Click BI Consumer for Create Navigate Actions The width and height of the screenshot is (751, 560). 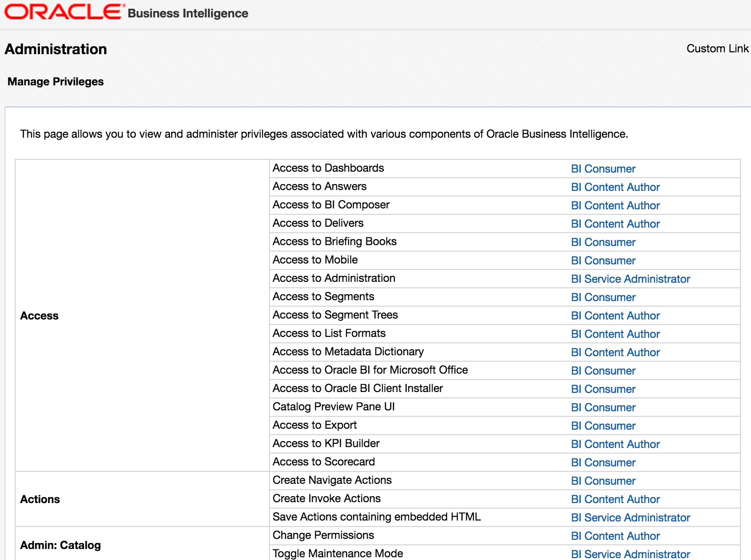603,481
